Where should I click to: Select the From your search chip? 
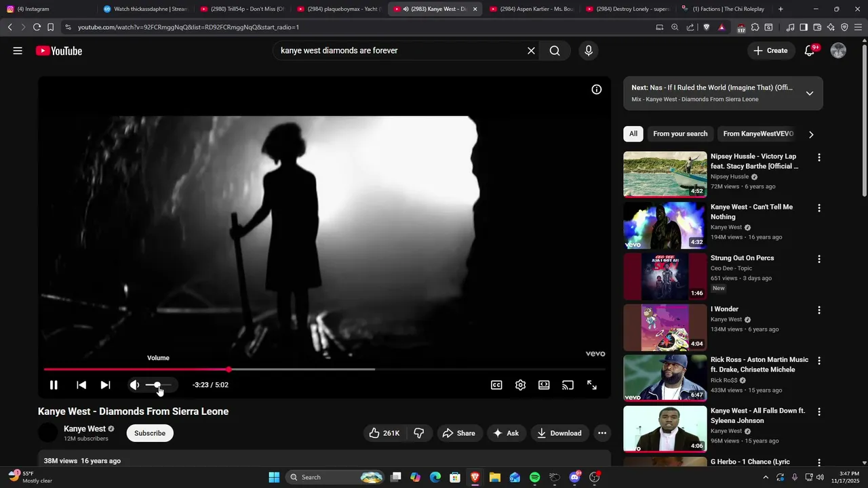tap(680, 134)
